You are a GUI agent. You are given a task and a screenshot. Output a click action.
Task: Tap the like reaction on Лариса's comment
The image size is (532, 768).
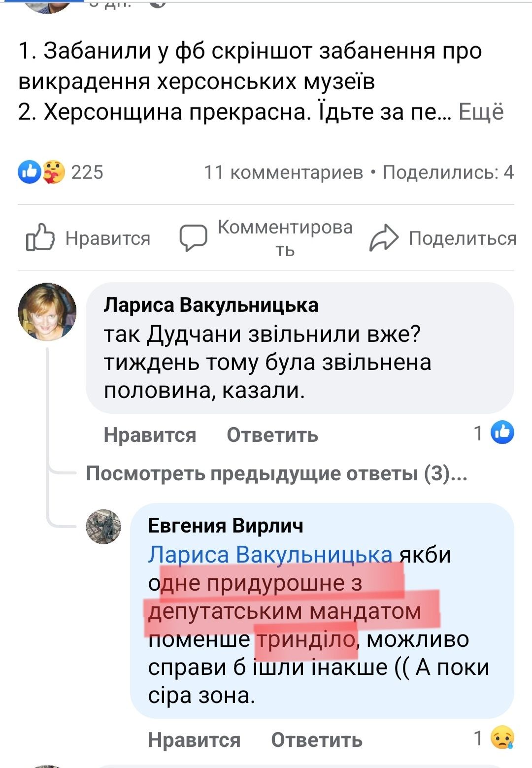point(502,433)
